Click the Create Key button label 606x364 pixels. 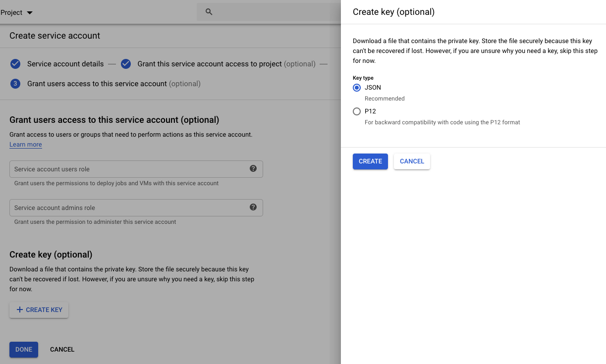44,310
